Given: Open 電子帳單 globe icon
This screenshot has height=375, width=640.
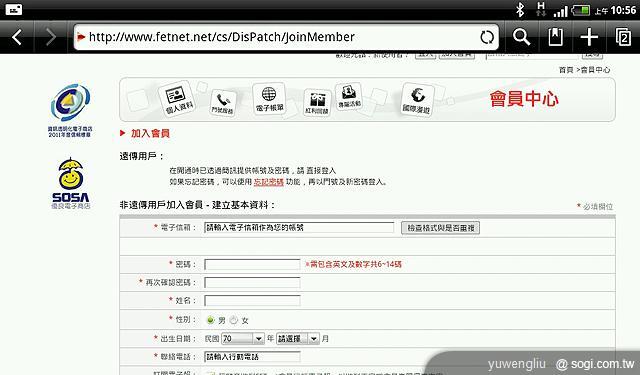Looking at the screenshot, I should [269, 99].
